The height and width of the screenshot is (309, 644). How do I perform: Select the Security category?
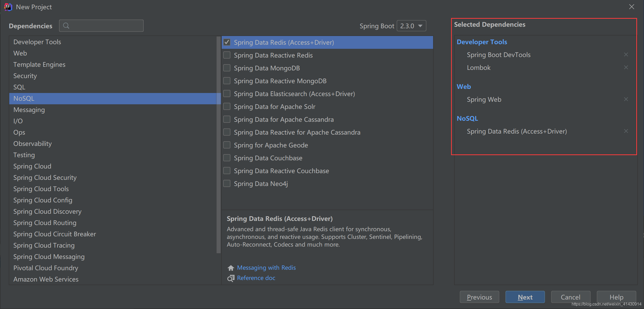25,76
